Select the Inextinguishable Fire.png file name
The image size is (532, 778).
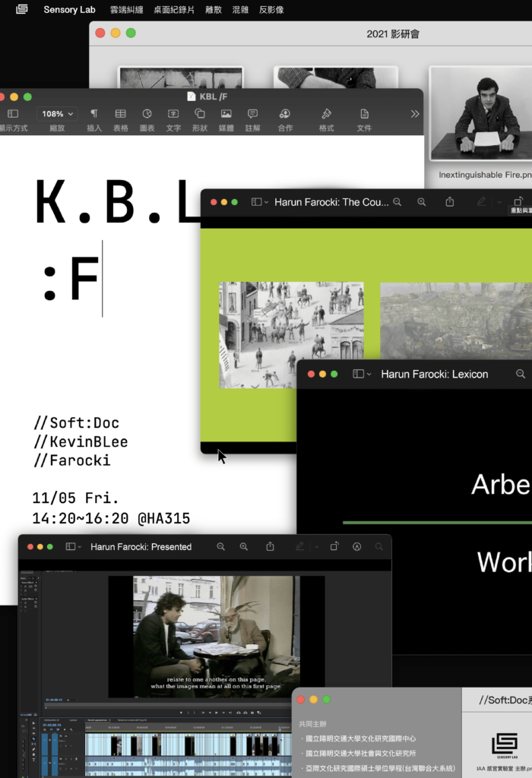485,175
